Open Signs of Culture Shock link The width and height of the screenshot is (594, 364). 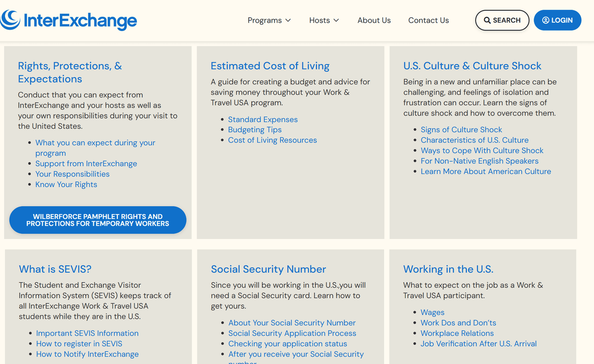click(461, 130)
